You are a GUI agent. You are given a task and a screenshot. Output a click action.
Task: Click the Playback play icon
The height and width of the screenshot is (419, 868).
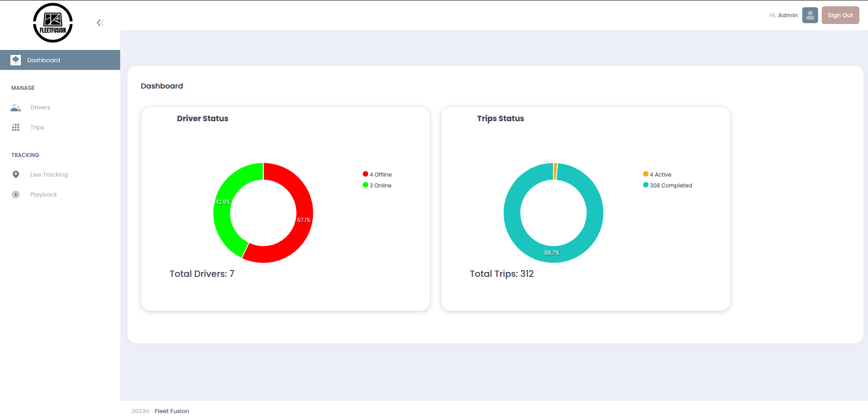(x=15, y=194)
